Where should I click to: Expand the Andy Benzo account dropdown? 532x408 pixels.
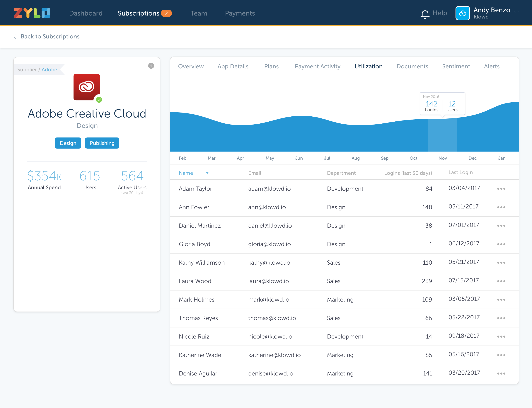click(x=517, y=12)
